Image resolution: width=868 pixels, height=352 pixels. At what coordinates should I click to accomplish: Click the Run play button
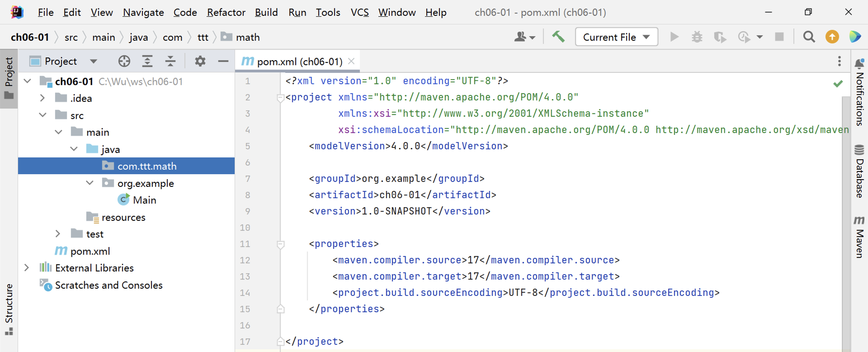(674, 37)
